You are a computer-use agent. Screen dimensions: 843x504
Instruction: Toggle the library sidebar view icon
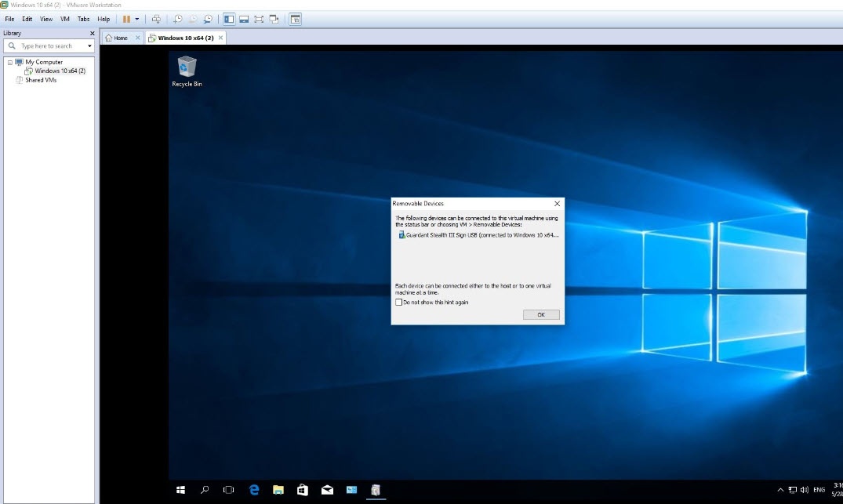[x=229, y=19]
